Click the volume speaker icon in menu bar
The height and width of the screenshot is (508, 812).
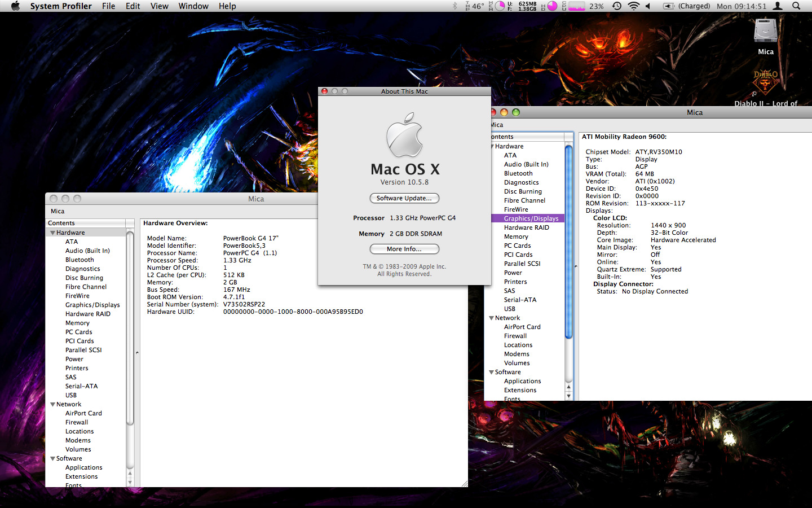[x=648, y=6]
